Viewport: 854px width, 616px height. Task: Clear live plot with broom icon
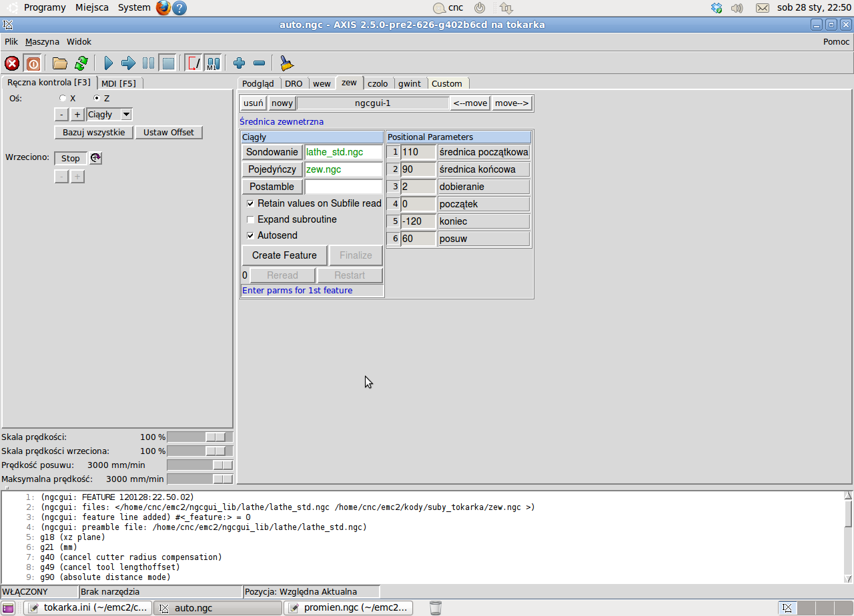286,63
